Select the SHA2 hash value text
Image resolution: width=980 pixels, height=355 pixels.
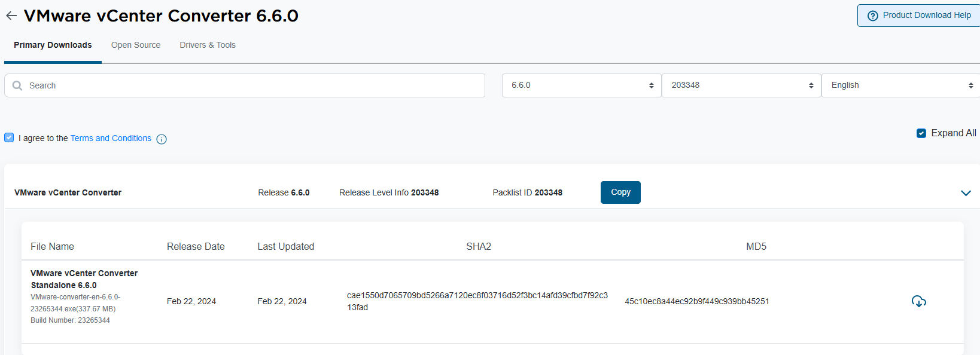(x=477, y=301)
